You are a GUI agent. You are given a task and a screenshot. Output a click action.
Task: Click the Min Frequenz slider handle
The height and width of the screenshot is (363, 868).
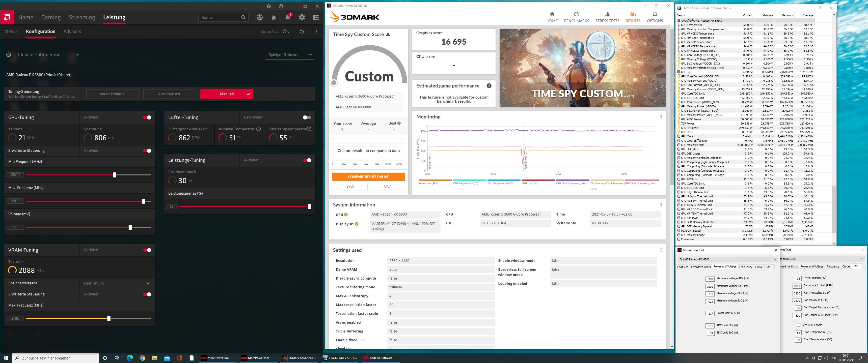(115, 175)
